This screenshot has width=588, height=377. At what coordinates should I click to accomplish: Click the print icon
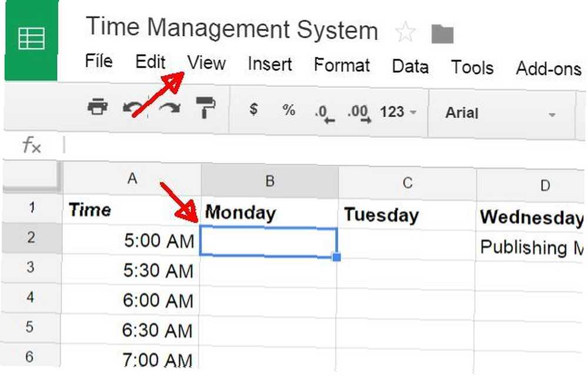point(98,107)
